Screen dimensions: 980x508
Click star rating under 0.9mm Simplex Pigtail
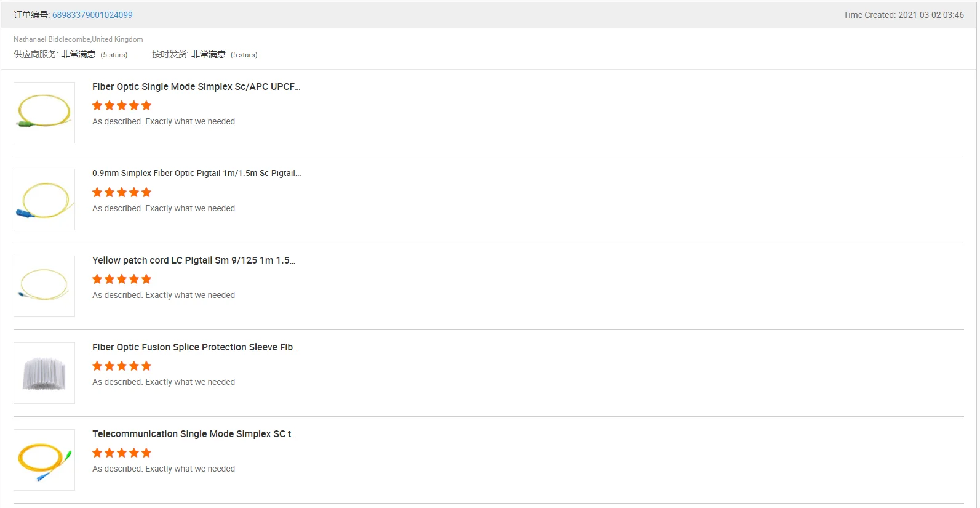[122, 192]
